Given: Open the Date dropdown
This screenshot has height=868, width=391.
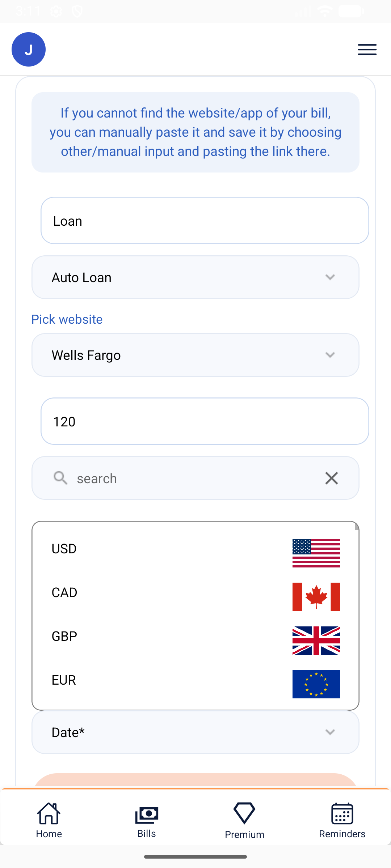Looking at the screenshot, I should pyautogui.click(x=195, y=732).
